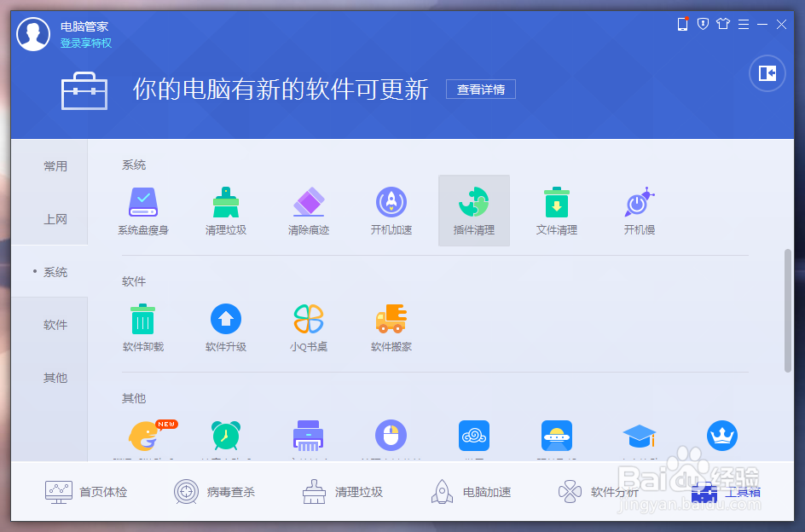
Task: Click the vertical scrollbar of tool list
Action: (788, 310)
